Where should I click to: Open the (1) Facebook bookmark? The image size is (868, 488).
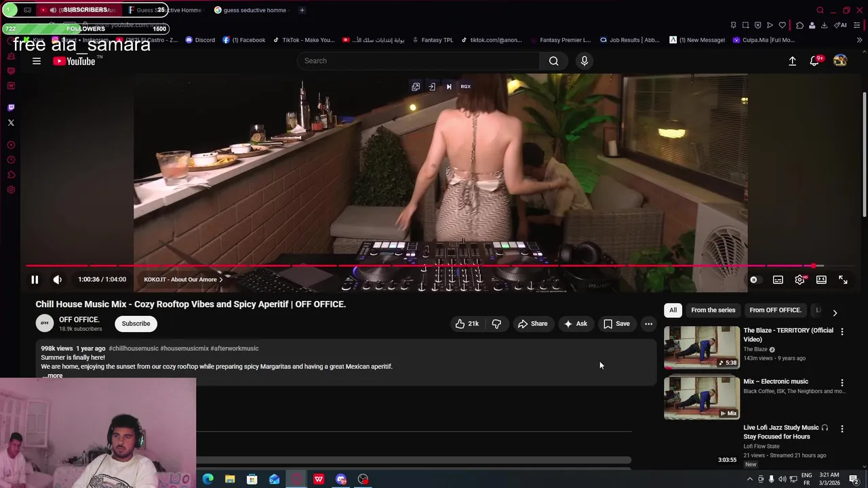[244, 40]
